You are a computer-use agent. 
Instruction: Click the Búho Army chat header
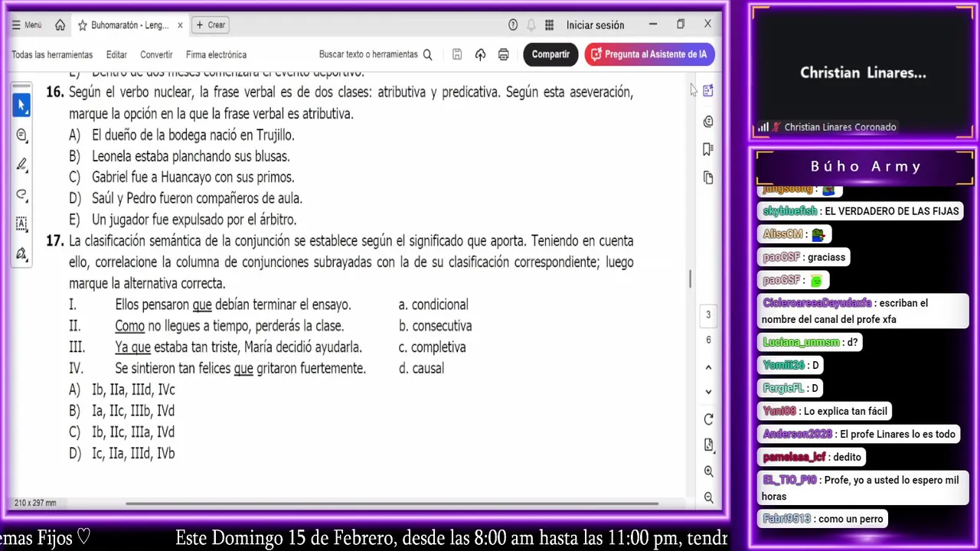(x=866, y=166)
